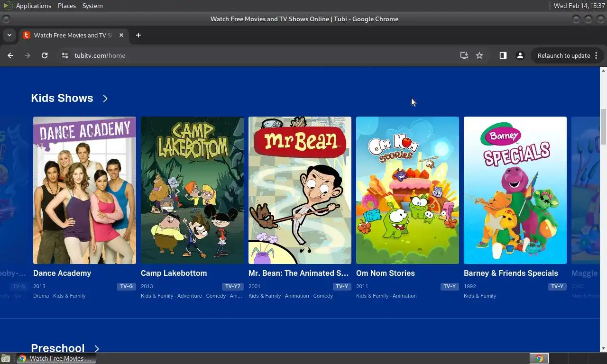Click the taskbar Watch Free Movies window button
The width and height of the screenshot is (607, 364).
pyautogui.click(x=56, y=358)
